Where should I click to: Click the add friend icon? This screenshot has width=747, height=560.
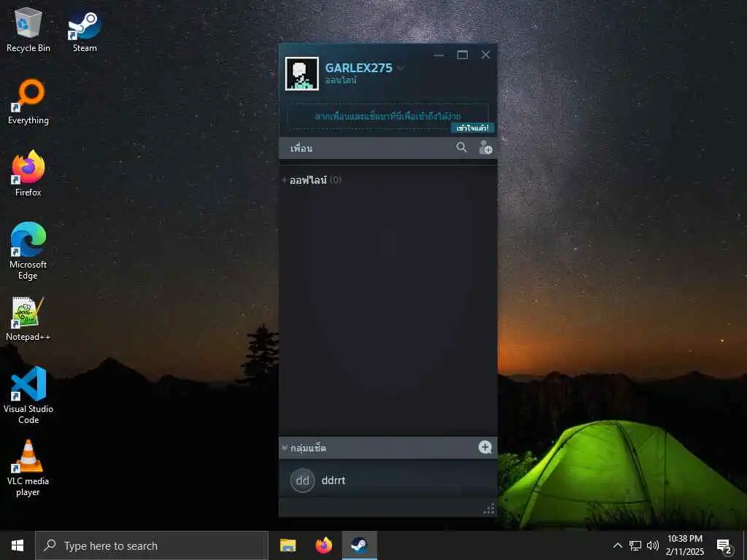point(485,147)
